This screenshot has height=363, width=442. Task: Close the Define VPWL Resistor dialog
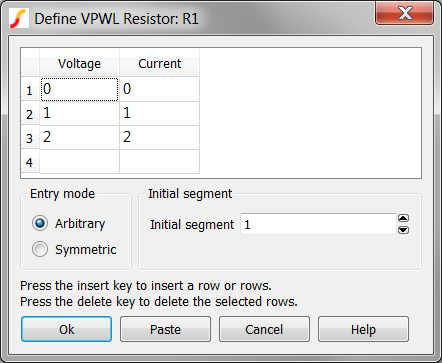coord(404,13)
